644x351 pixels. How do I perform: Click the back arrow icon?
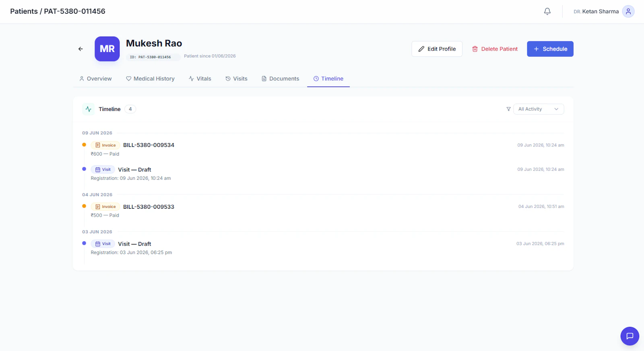click(x=80, y=49)
